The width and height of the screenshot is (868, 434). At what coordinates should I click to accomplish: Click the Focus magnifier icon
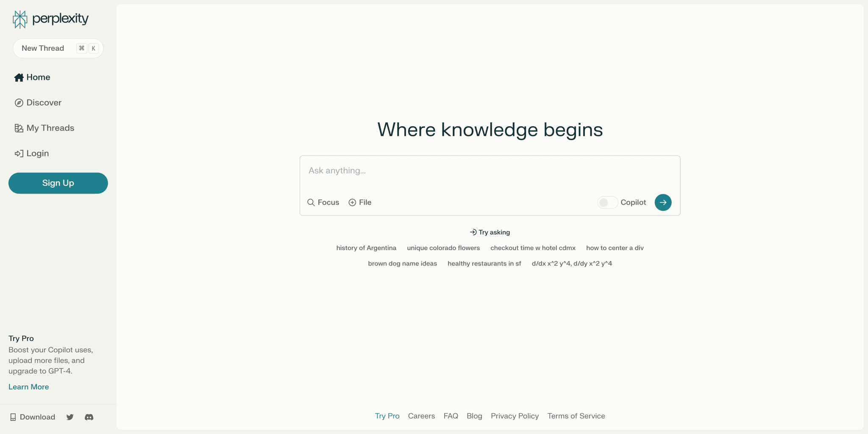pos(311,202)
